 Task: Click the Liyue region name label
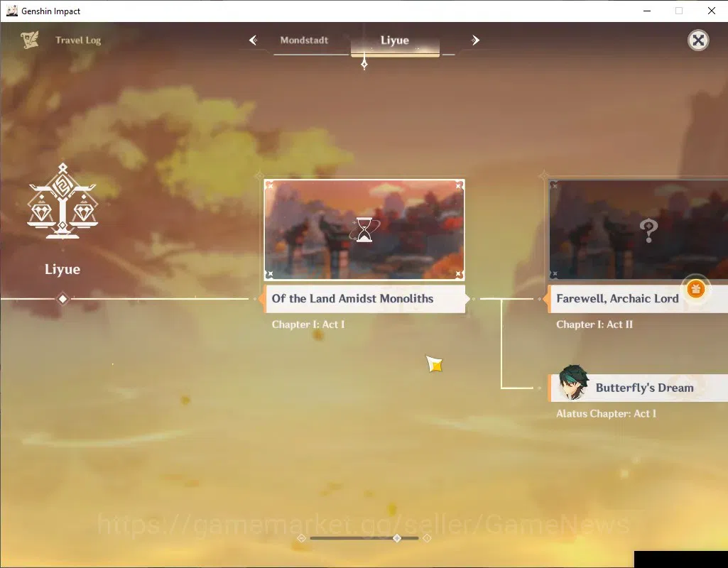[63, 269]
